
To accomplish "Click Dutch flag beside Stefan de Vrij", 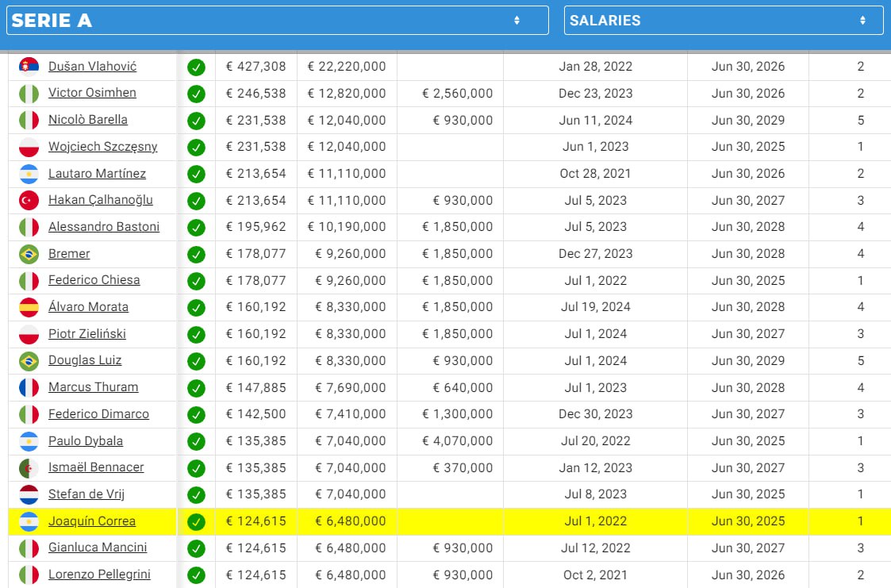I will click(x=29, y=494).
